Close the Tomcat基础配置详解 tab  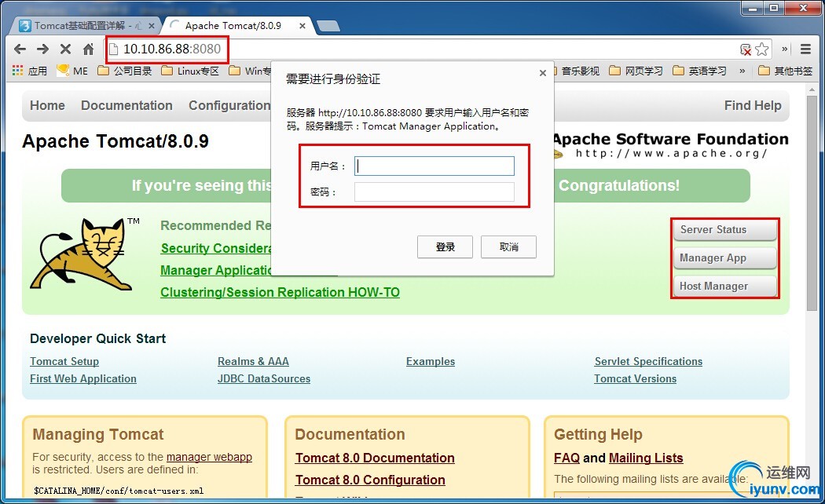coord(152,25)
